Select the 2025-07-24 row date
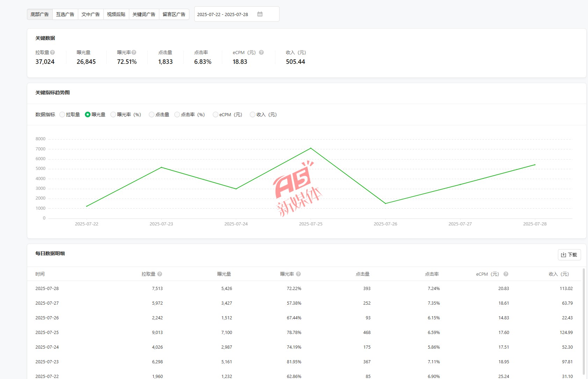This screenshot has height=379, width=588. pyautogui.click(x=47, y=347)
